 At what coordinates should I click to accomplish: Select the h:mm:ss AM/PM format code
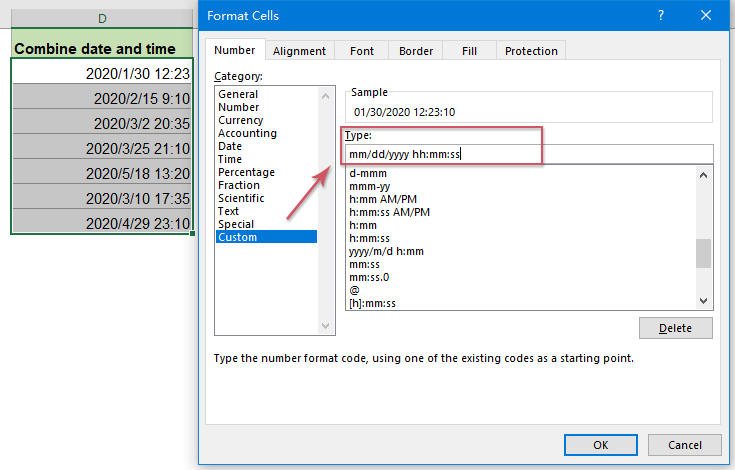pyautogui.click(x=389, y=211)
